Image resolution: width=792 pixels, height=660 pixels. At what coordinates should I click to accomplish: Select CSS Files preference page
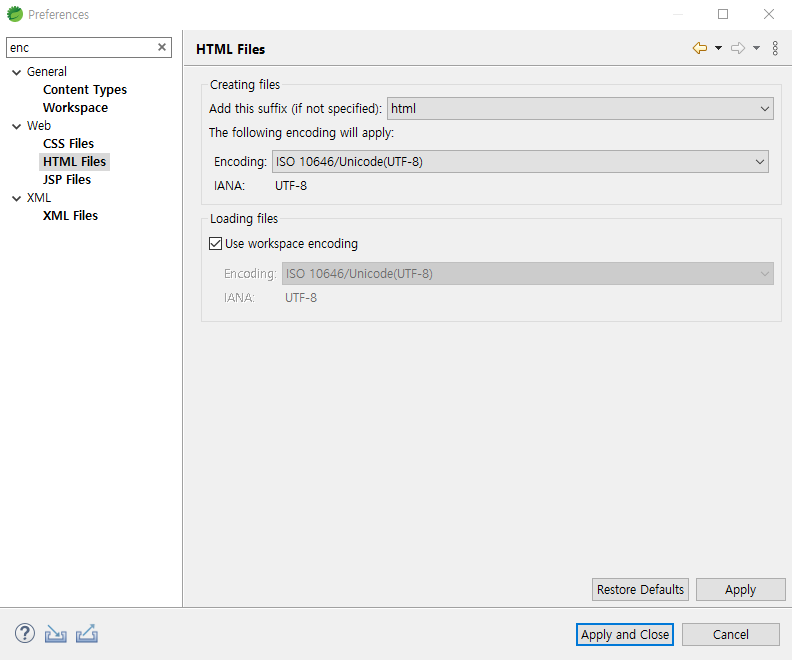[x=68, y=144]
